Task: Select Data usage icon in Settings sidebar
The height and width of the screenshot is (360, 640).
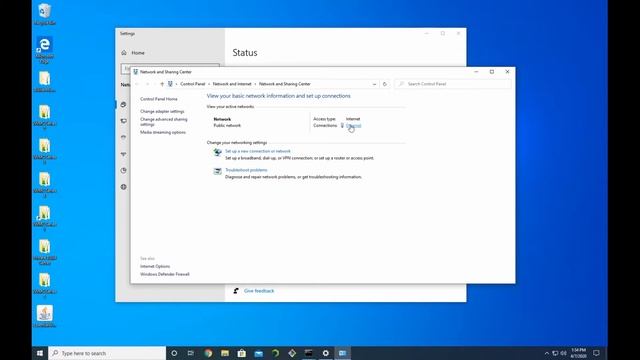Action: 123,171
